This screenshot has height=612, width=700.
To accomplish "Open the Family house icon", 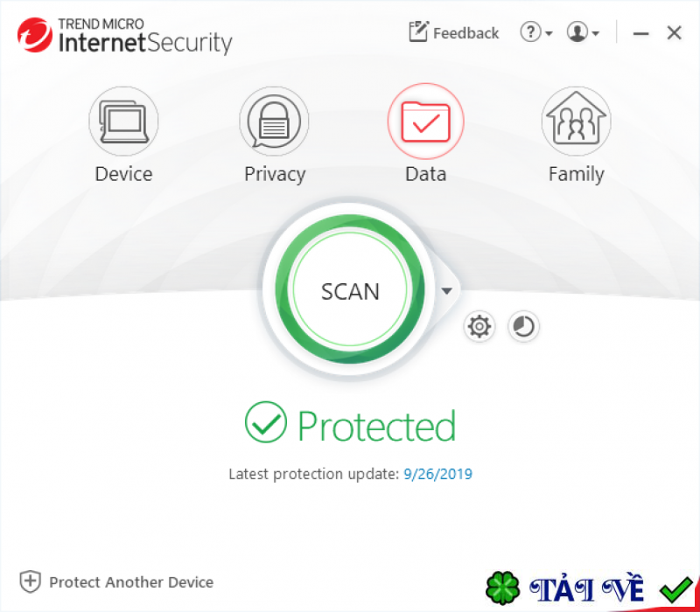I will click(576, 121).
